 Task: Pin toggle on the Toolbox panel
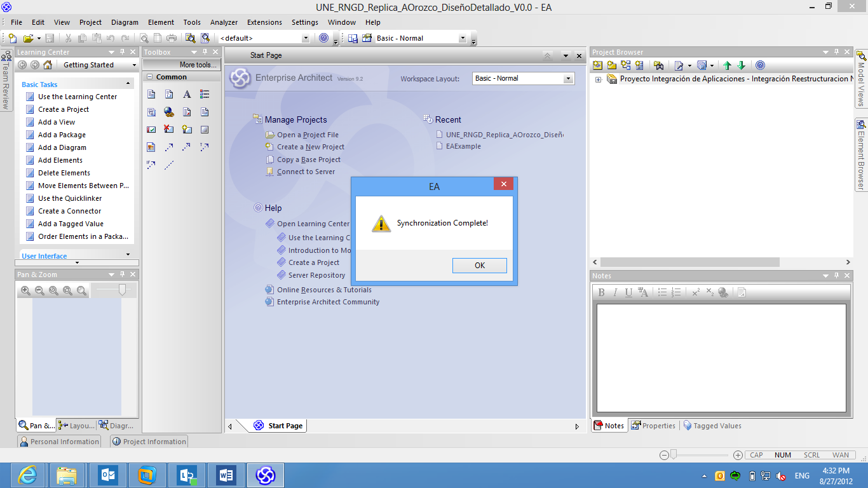205,52
